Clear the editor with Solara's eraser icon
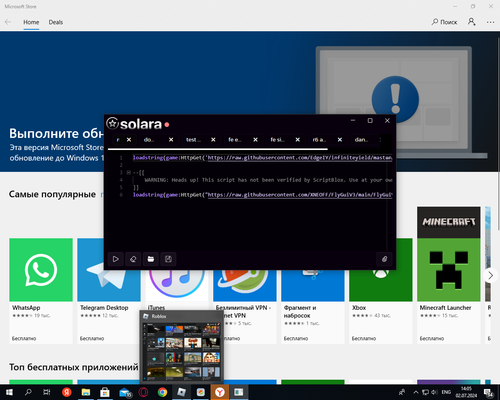The height and width of the screenshot is (400, 500). 133,259
